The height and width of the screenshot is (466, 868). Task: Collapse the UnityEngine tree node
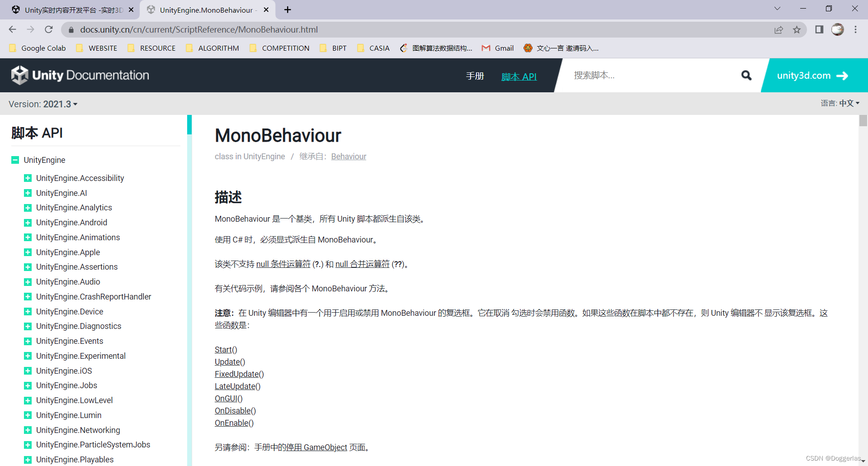click(x=15, y=160)
